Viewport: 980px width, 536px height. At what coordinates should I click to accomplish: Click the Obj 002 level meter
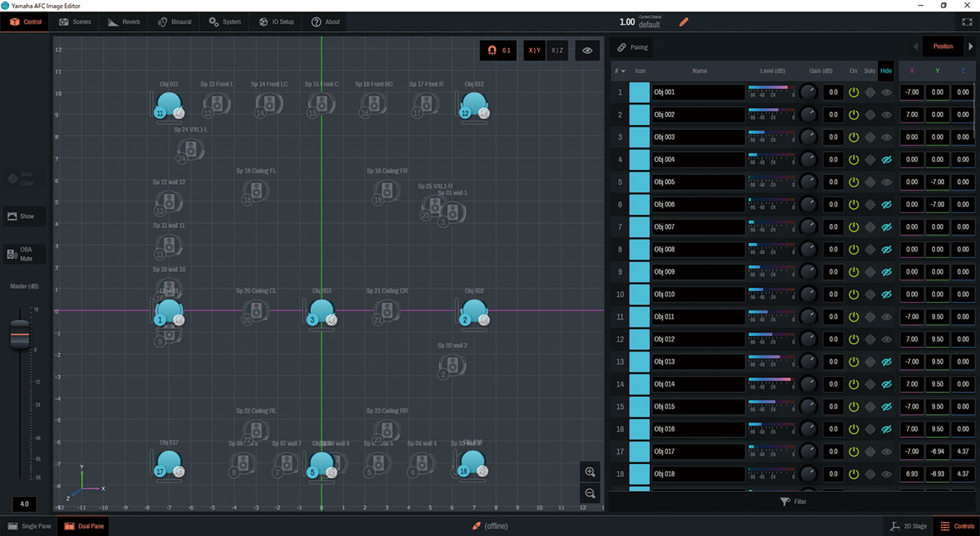pyautogui.click(x=772, y=115)
